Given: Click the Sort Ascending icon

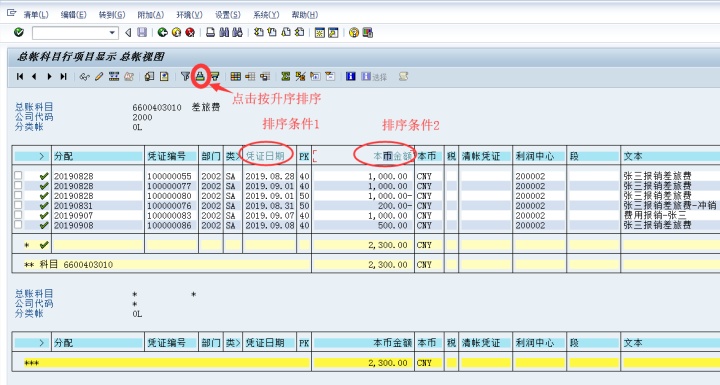Looking at the screenshot, I should click(x=200, y=77).
